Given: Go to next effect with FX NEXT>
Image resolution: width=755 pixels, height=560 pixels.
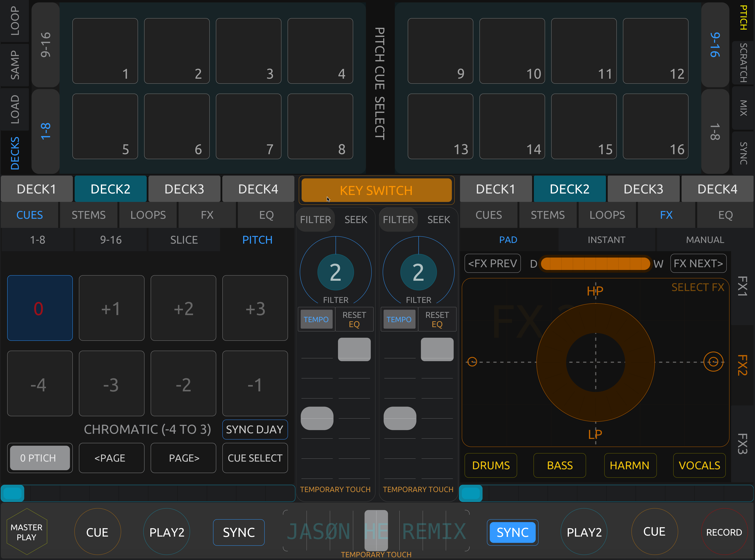Looking at the screenshot, I should (x=698, y=263).
